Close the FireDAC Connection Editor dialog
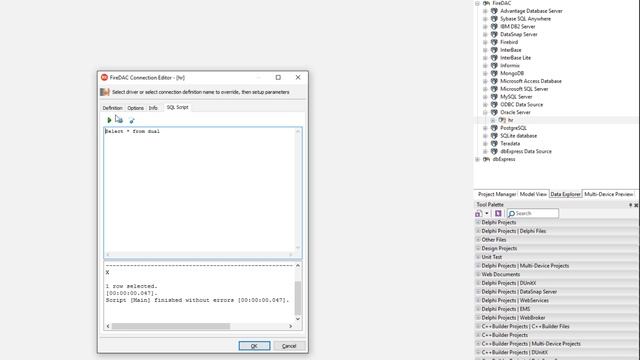 (298, 77)
